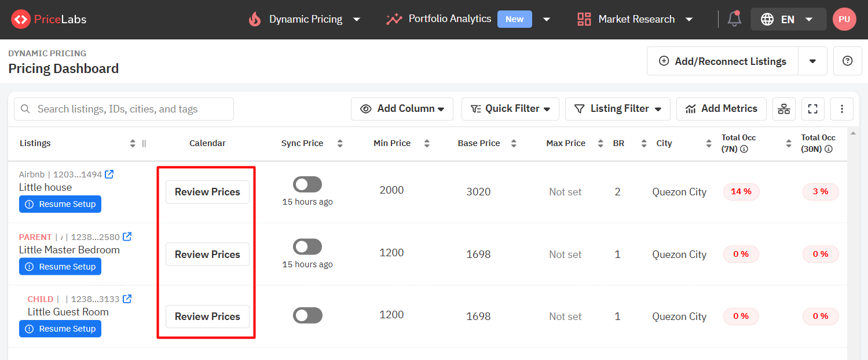Click Review Prices for Little house
The width and height of the screenshot is (868, 360).
point(207,192)
